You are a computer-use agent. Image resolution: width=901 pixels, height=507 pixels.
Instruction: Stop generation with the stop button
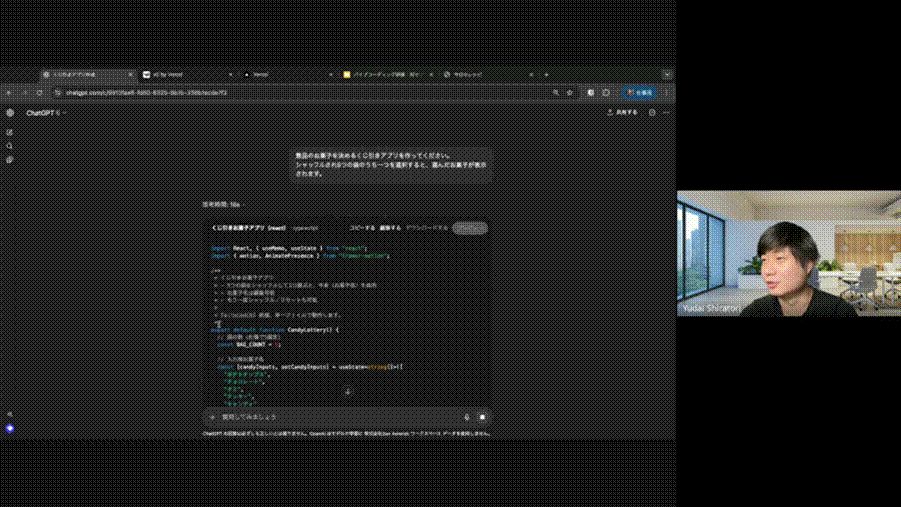click(482, 417)
